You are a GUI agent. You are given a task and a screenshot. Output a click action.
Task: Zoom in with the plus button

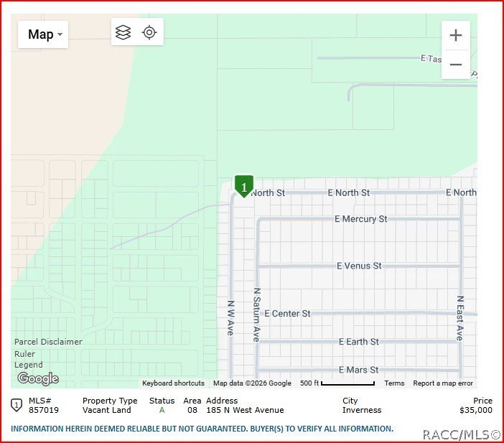coord(456,35)
